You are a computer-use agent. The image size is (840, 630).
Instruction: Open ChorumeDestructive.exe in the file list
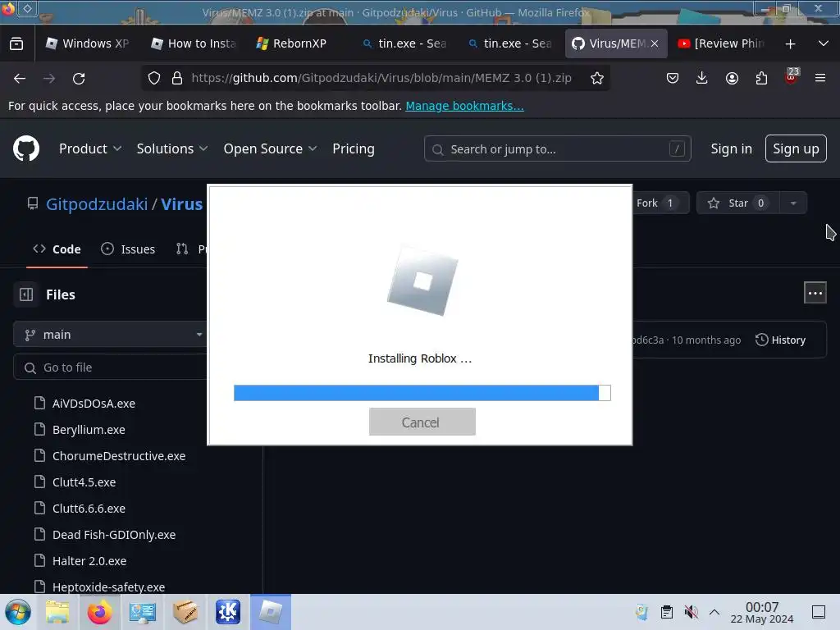click(119, 456)
